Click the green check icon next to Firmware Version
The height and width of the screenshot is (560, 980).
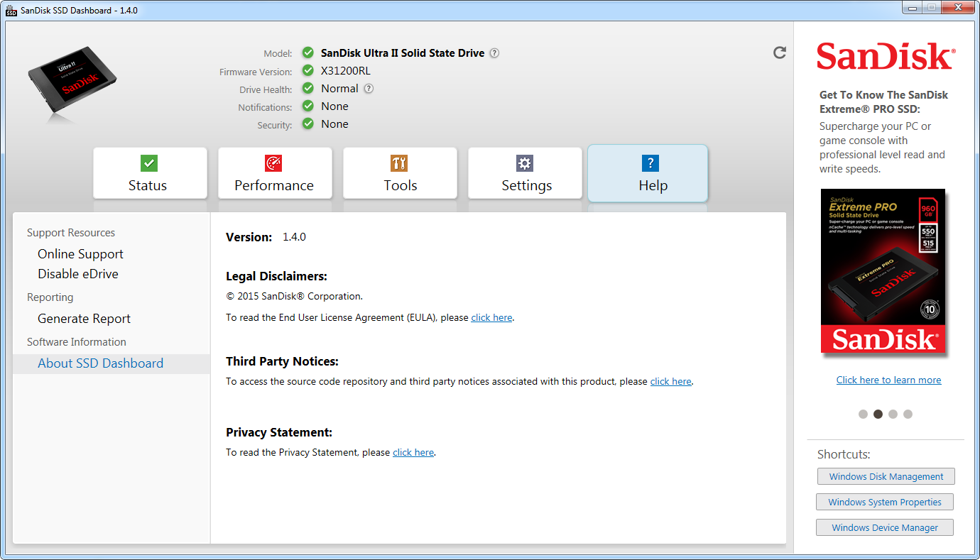(307, 70)
